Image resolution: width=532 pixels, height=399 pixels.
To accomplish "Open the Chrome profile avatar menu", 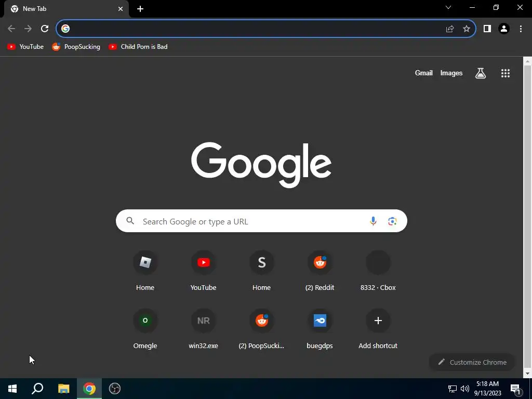I will point(504,29).
